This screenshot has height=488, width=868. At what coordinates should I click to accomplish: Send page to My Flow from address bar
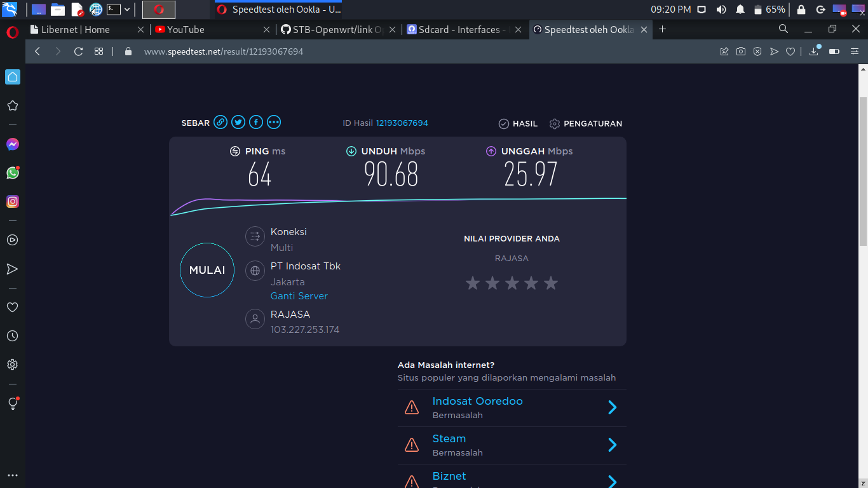pos(774,51)
